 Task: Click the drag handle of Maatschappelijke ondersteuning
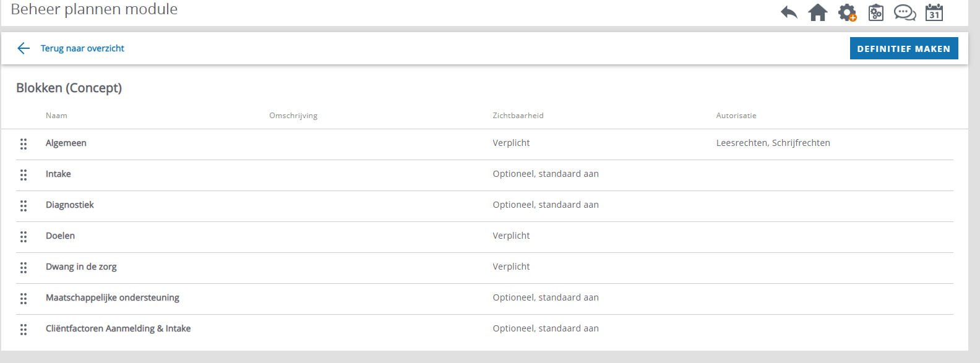pyautogui.click(x=24, y=299)
